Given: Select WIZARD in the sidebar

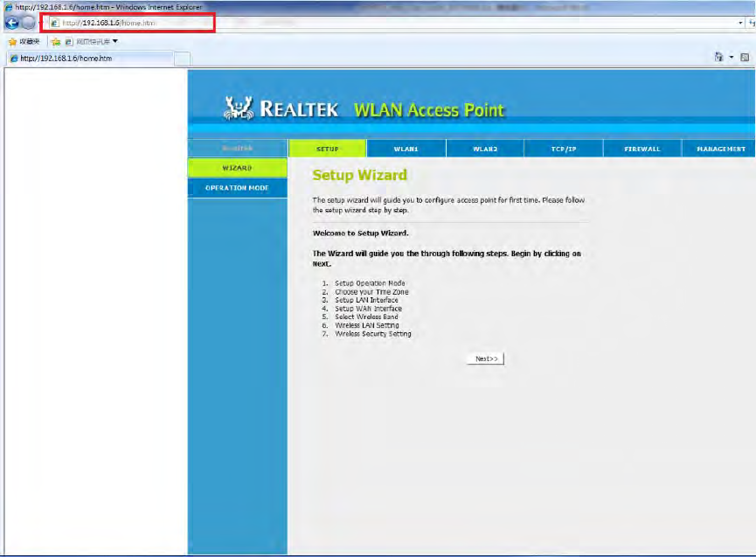Looking at the screenshot, I should pos(237,168).
